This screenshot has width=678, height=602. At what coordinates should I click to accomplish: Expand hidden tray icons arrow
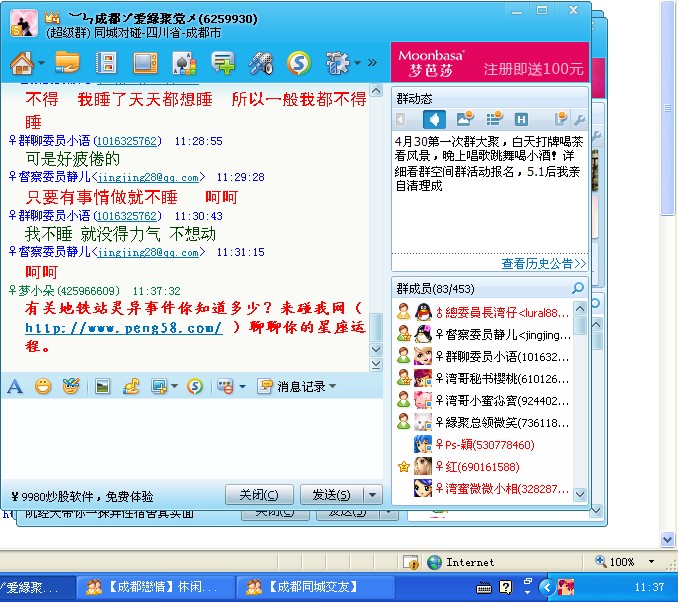[x=547, y=587]
